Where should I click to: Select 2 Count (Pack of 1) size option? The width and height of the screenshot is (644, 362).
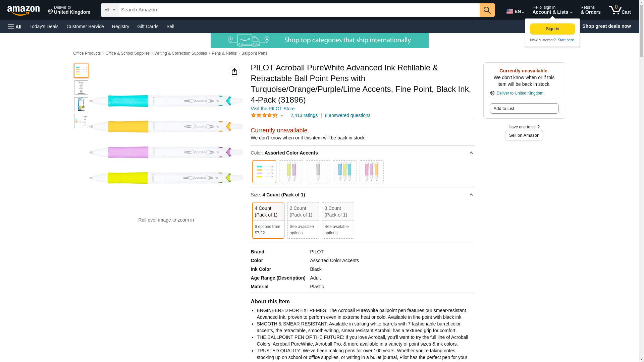[303, 220]
